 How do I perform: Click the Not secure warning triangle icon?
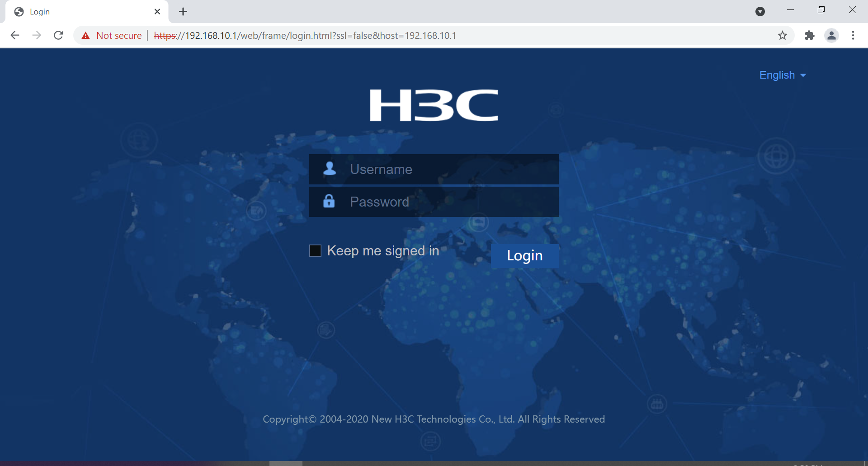click(x=85, y=35)
